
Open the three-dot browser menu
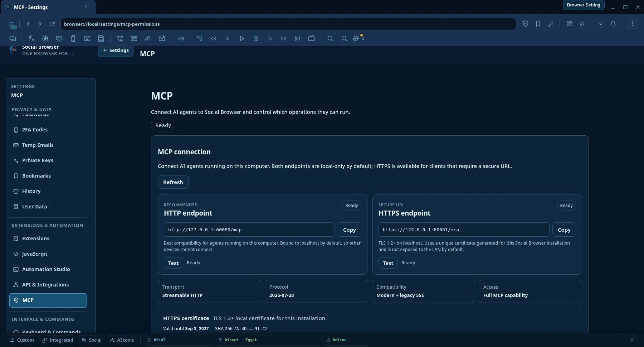[x=633, y=24]
